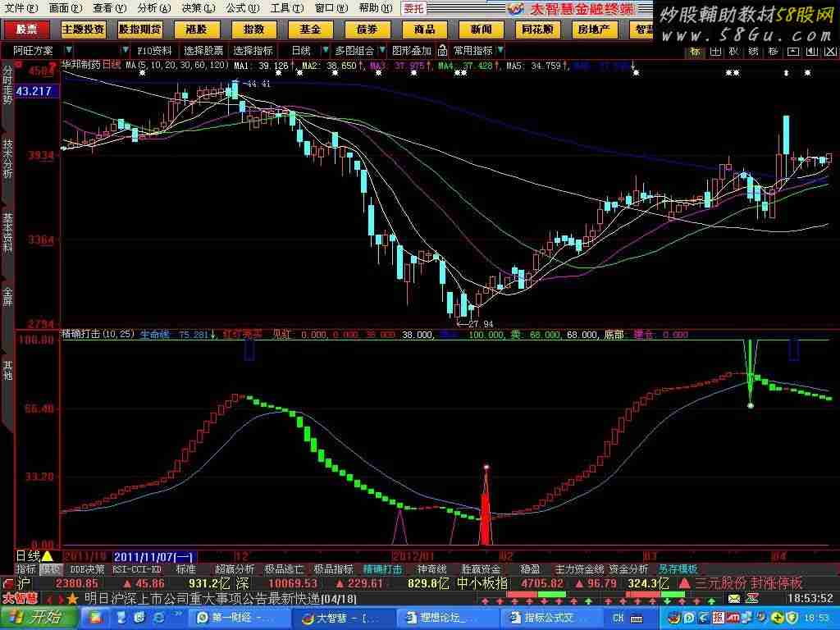Switch to the 港股 market button
The height and width of the screenshot is (630, 840).
click(197, 30)
